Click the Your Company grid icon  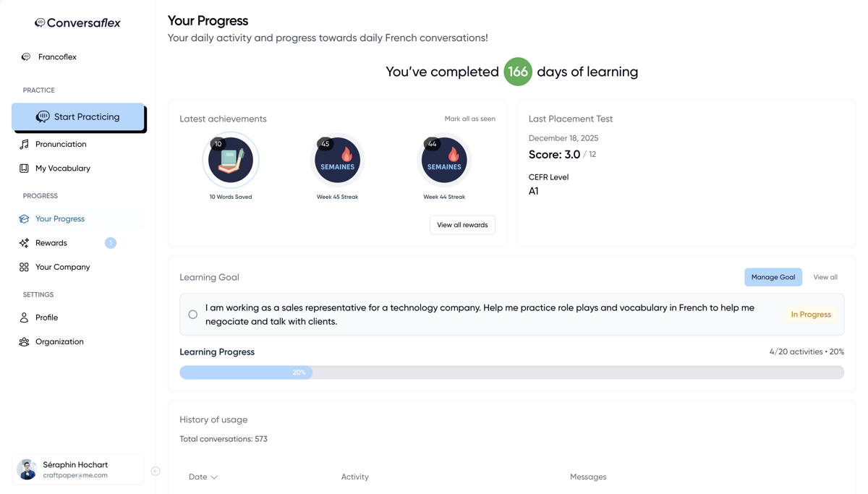24,268
